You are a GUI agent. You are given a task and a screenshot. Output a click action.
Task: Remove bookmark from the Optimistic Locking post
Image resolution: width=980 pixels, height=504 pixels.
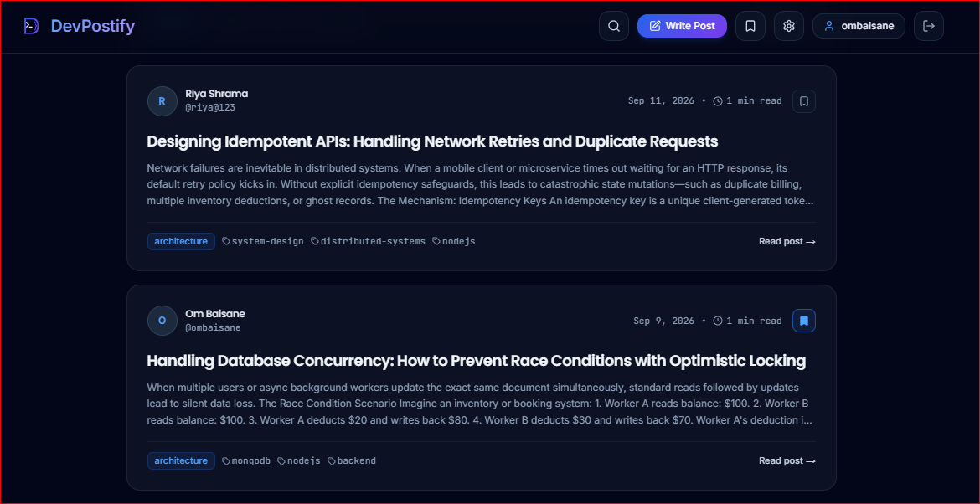[804, 321]
